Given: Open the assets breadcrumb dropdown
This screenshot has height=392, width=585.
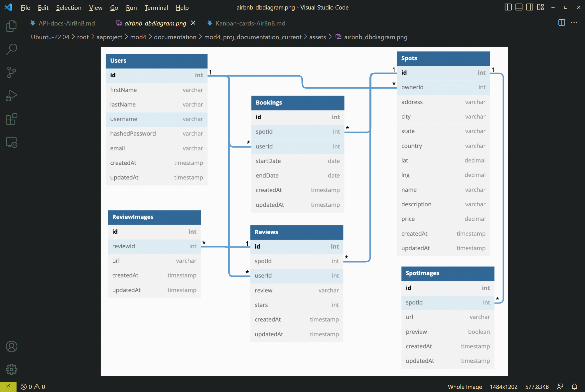Looking at the screenshot, I should 317,37.
